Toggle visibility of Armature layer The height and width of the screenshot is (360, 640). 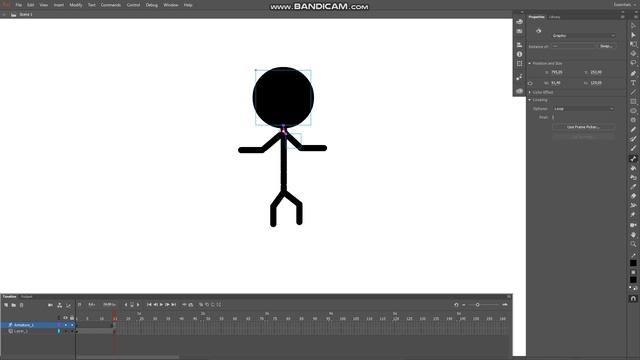pyautogui.click(x=66, y=325)
